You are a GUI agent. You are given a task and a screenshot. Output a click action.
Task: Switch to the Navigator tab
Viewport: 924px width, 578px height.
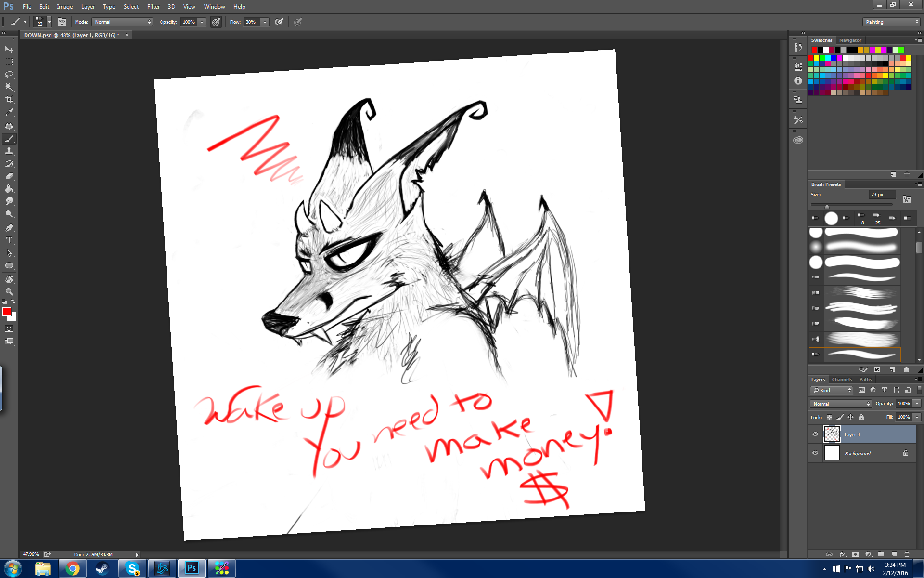click(850, 40)
